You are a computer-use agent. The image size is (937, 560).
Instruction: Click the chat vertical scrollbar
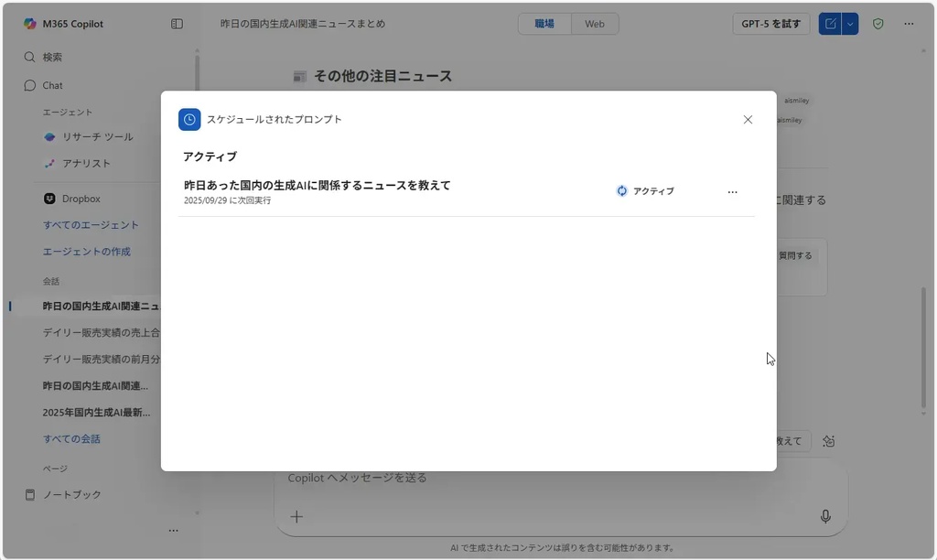click(922, 348)
